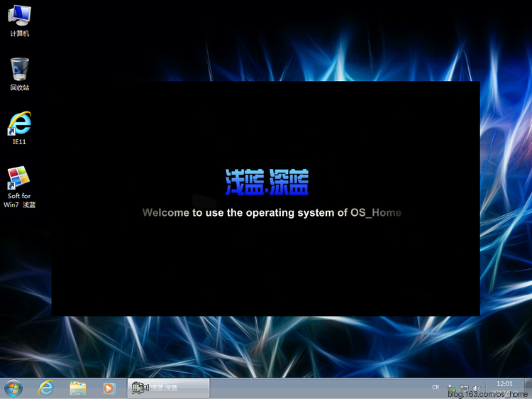Viewport: 532px width, 399px height.
Task: Open the 计算机 (Computer) desktop icon
Action: (x=19, y=15)
